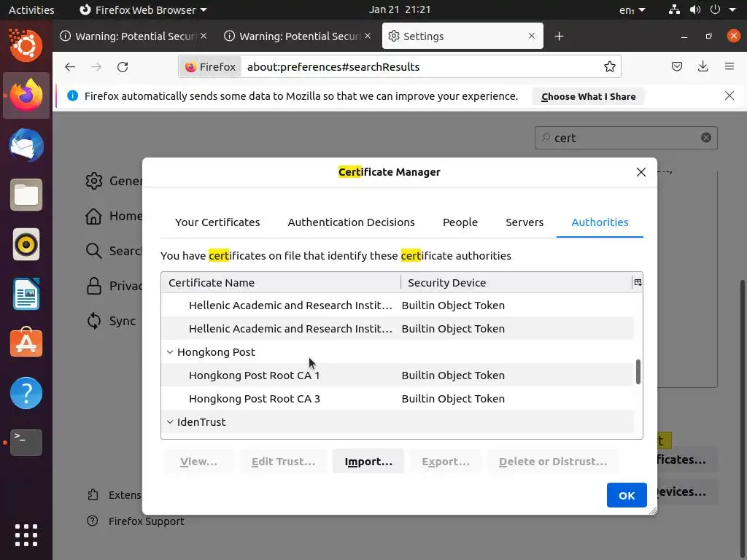Screen dimensions: 747x560
Task: Open the Firefox hamburger menu
Action: (x=729, y=66)
